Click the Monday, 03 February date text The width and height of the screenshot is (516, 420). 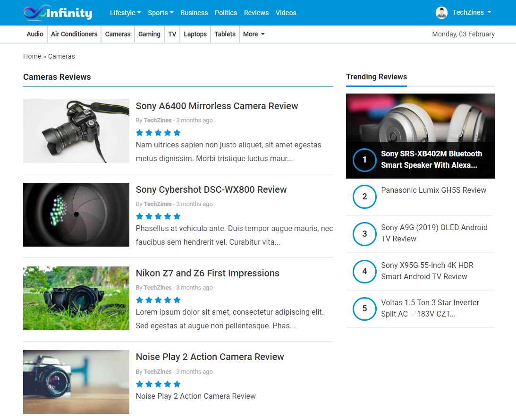click(463, 34)
